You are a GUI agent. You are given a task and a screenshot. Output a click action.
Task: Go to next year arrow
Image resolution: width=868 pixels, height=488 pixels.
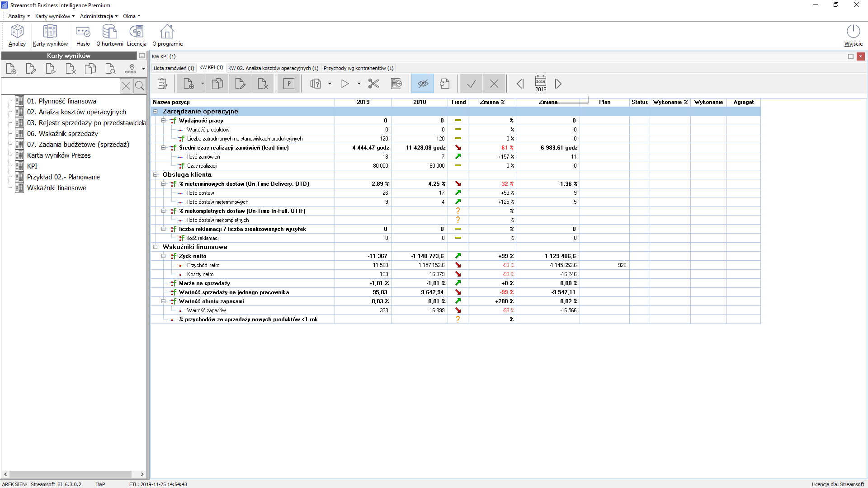click(558, 84)
